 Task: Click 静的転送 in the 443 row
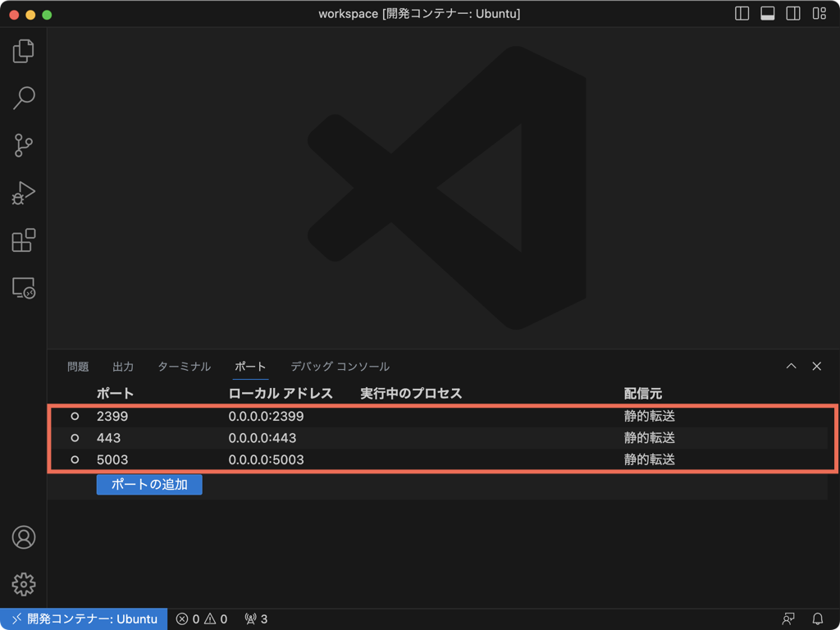650,438
